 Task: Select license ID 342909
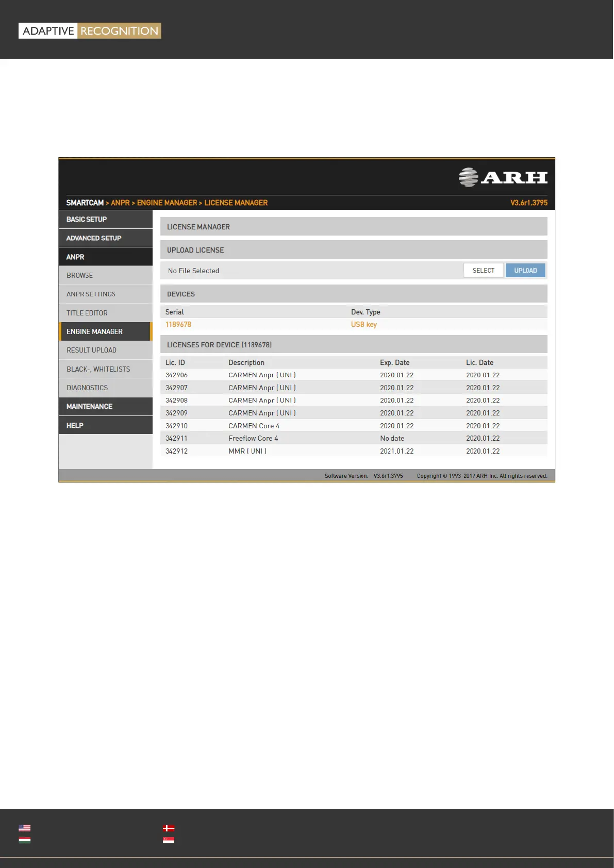point(176,413)
